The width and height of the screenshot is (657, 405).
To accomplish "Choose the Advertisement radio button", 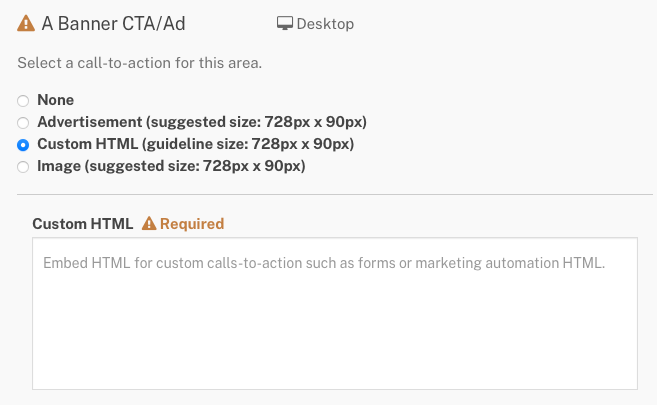I will (23, 123).
